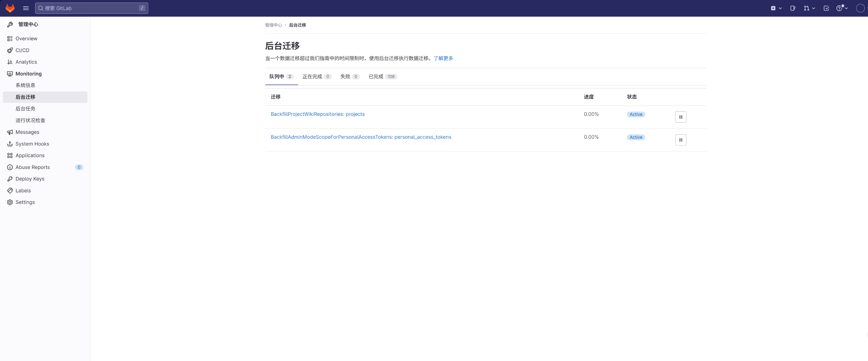868x361 pixels.
Task: Open the To-Do list icon in the top bar
Action: click(x=826, y=8)
